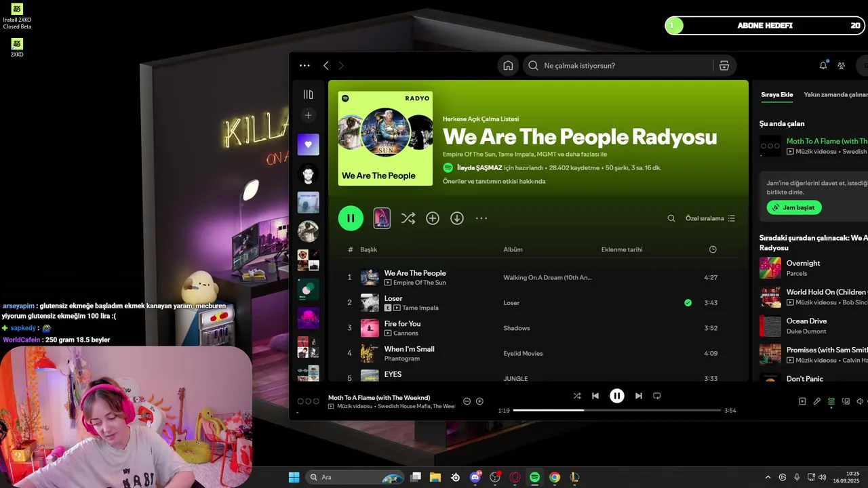Click the Windows taskbar Ara search box

(355, 477)
